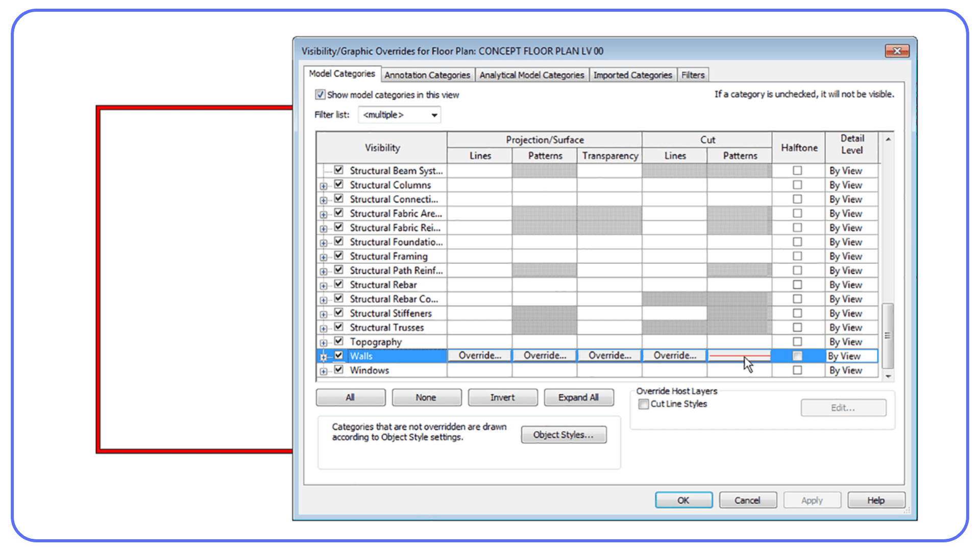Override Projection Lines for Walls

pos(479,355)
